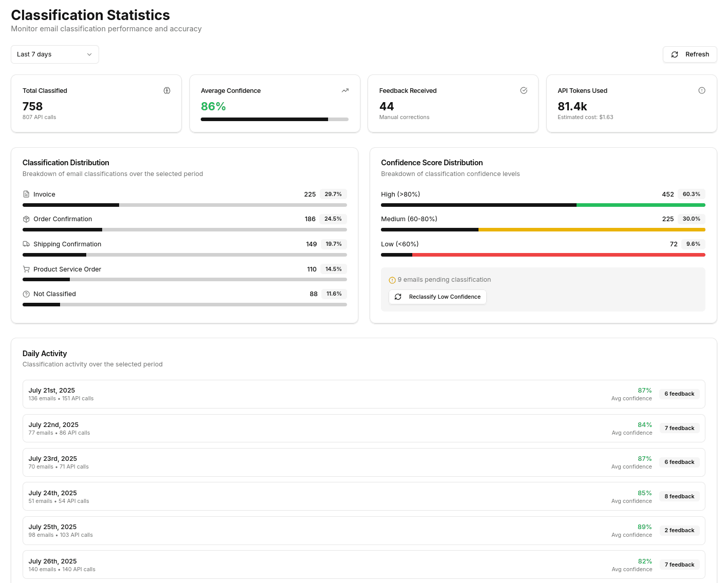
Task: Click the trending arrow on Average Confidence card
Action: [345, 90]
